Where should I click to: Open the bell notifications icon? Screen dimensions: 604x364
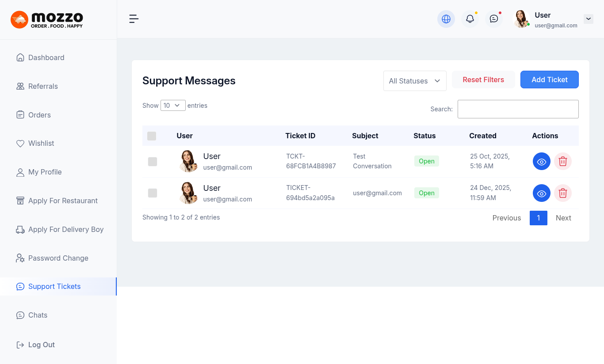[470, 19]
